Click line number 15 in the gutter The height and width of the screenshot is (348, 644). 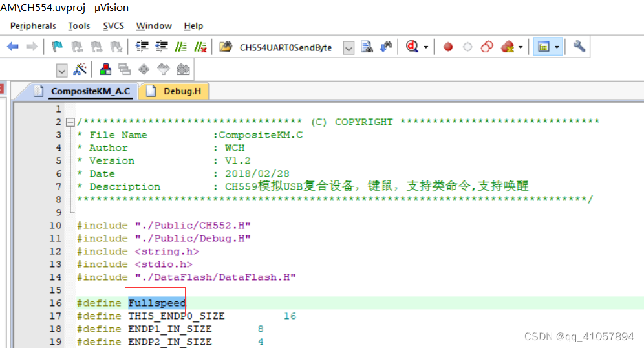click(56, 290)
